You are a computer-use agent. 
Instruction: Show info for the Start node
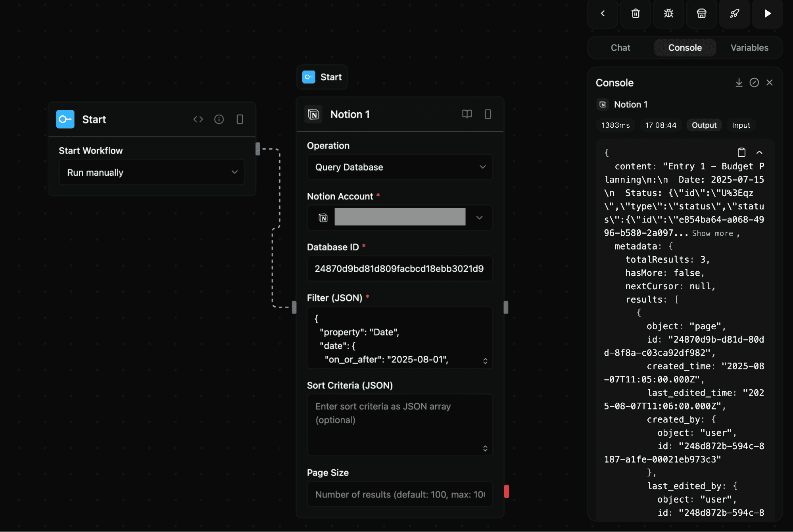[219, 119]
